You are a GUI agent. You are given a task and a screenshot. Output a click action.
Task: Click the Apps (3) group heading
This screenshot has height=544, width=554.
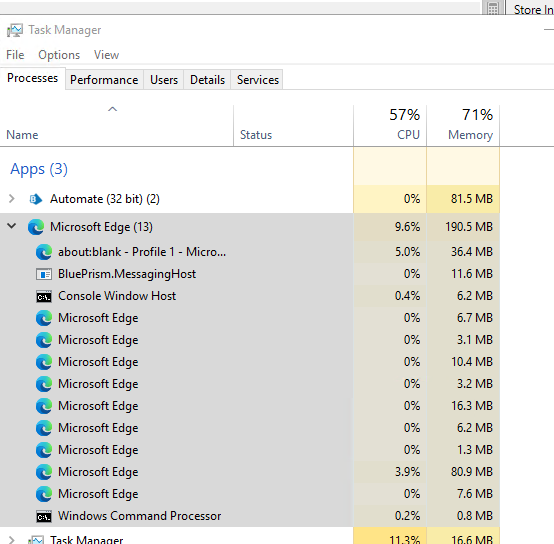tap(39, 169)
